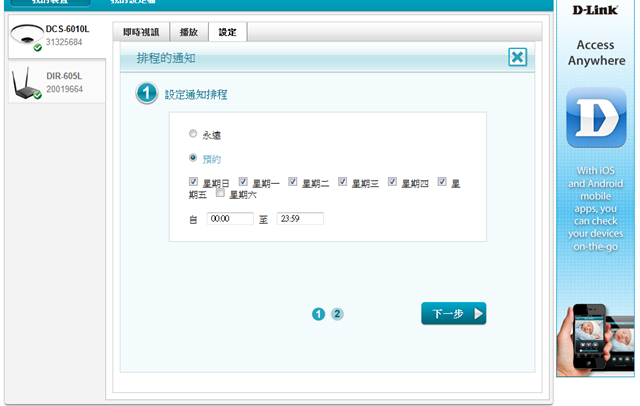The image size is (640, 406).
Task: Select the 預約 radio option
Action: click(193, 158)
